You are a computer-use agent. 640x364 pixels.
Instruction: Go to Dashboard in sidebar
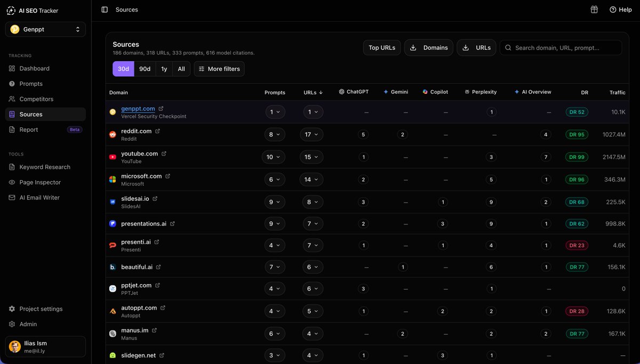tap(45, 68)
